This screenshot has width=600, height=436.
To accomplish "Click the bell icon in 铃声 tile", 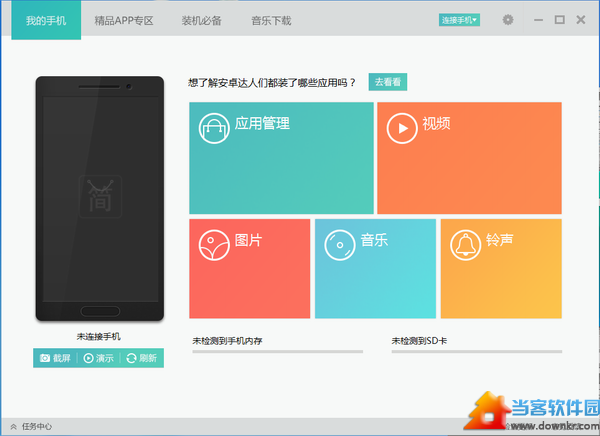I will pyautogui.click(x=465, y=245).
